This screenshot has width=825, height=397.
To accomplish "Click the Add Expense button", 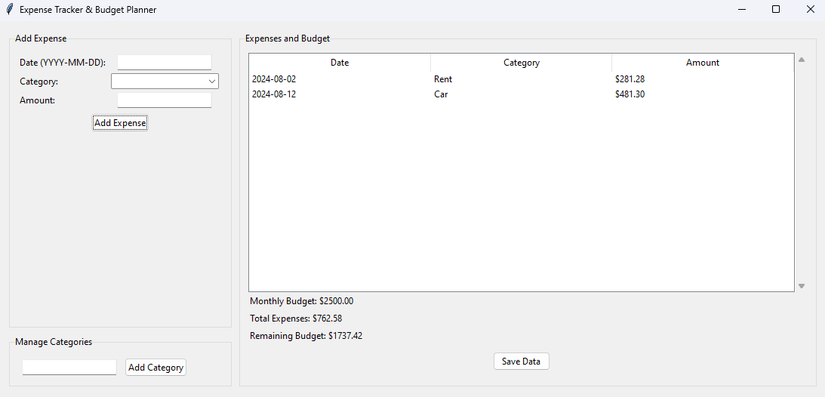I will [120, 123].
